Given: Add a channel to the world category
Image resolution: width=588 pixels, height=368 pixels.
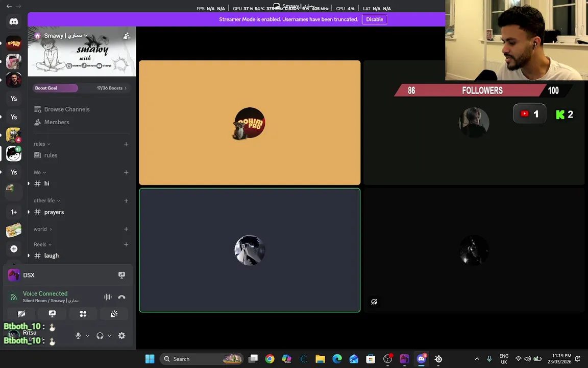Looking at the screenshot, I should point(126,229).
